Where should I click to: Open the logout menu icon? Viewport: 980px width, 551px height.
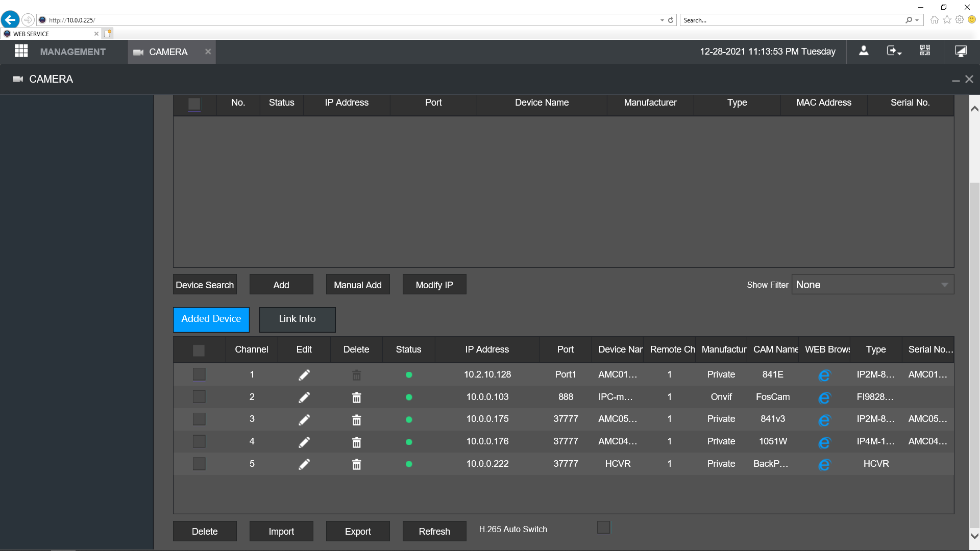894,51
